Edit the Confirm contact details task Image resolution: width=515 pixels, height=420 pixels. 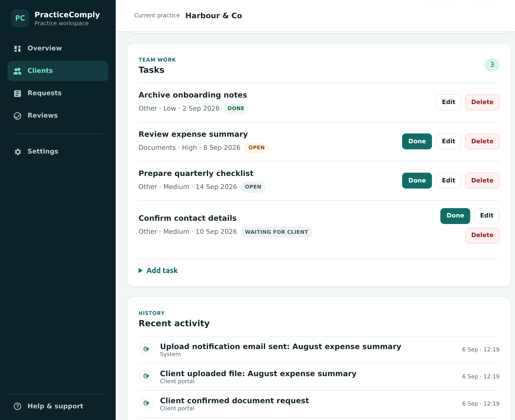tap(487, 216)
